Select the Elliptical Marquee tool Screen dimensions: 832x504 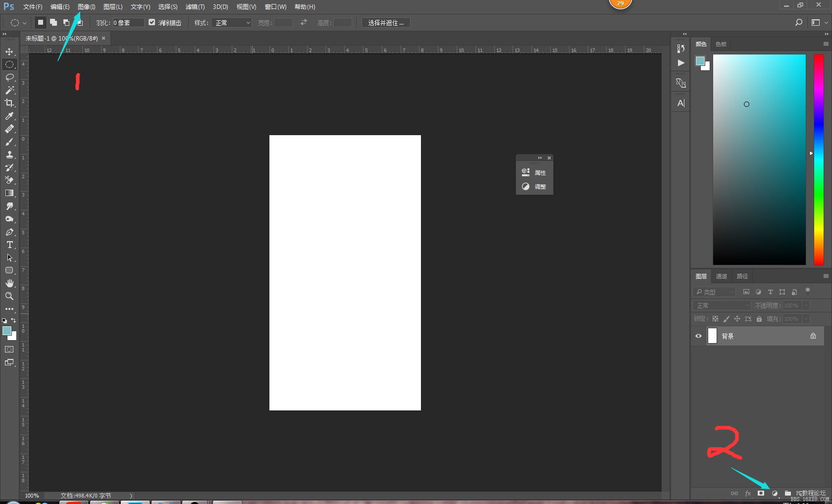click(9, 64)
